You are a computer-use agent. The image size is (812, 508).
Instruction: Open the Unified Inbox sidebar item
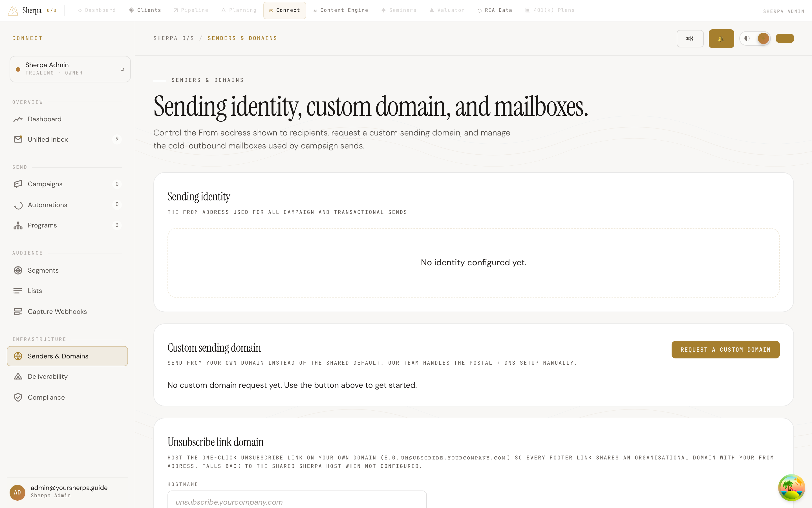(x=67, y=139)
